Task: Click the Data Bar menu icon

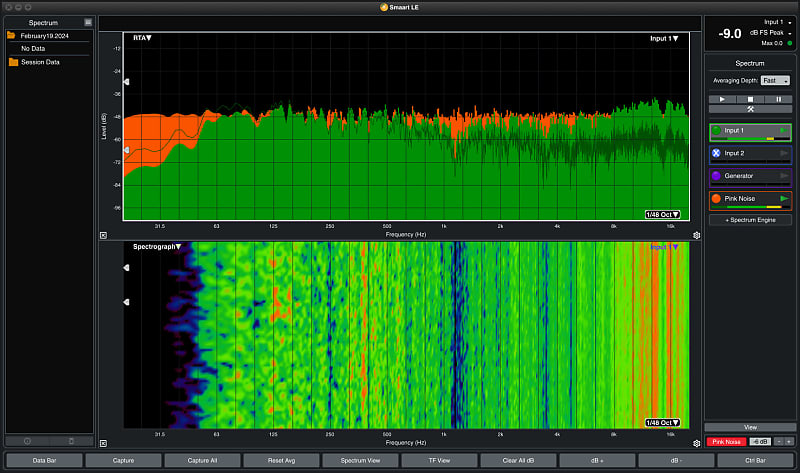Action: 88,21
